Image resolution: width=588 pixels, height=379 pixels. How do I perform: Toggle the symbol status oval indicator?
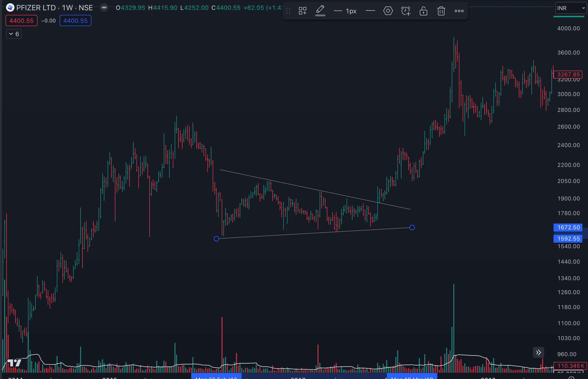tap(104, 8)
